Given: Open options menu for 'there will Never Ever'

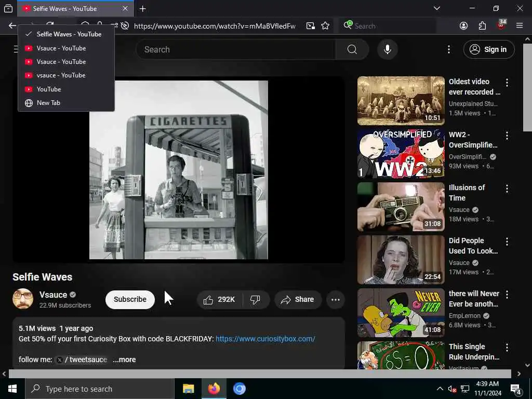Looking at the screenshot, I should pyautogui.click(x=507, y=295).
